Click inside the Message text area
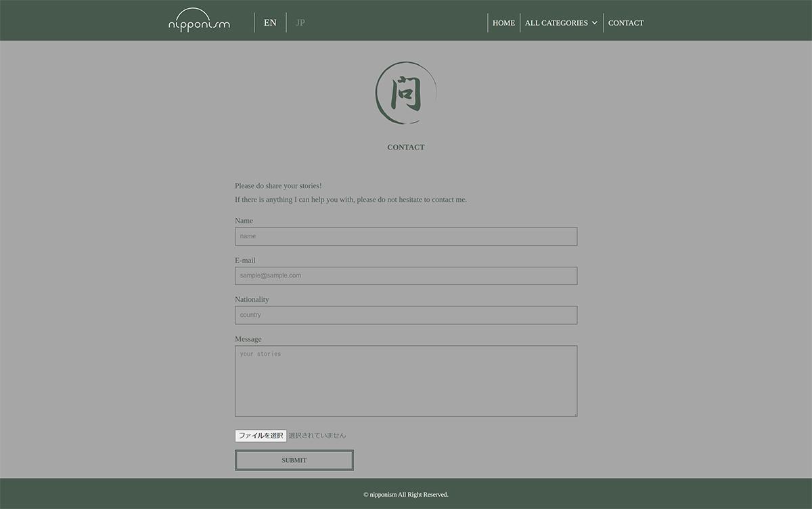 tap(406, 381)
